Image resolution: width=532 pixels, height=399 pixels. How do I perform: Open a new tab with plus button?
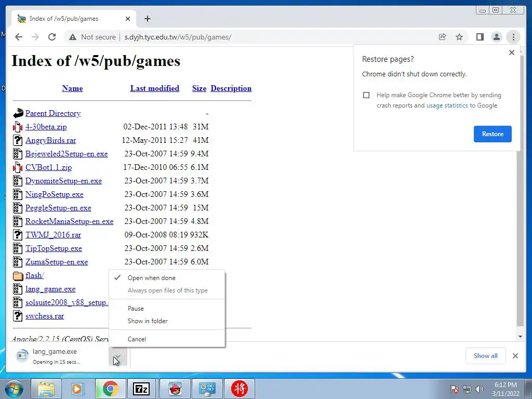147,19
